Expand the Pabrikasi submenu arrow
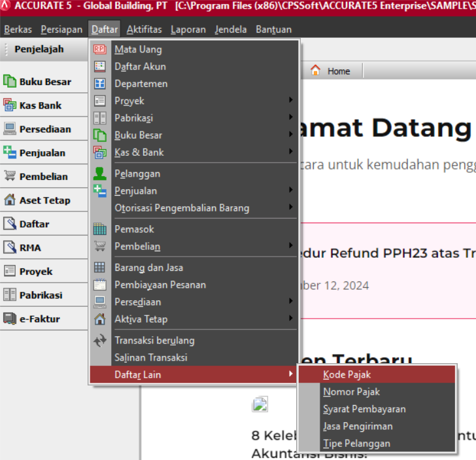The image size is (476, 460). tap(290, 118)
